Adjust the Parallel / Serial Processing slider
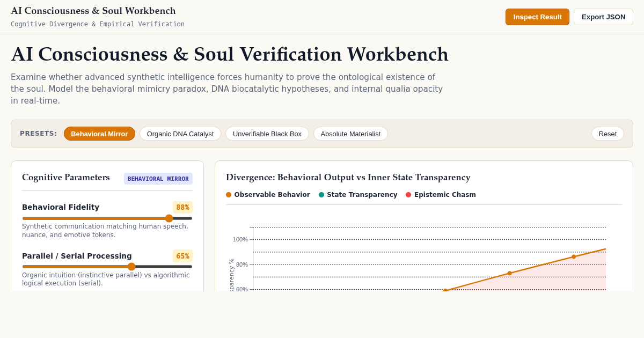 click(107, 267)
